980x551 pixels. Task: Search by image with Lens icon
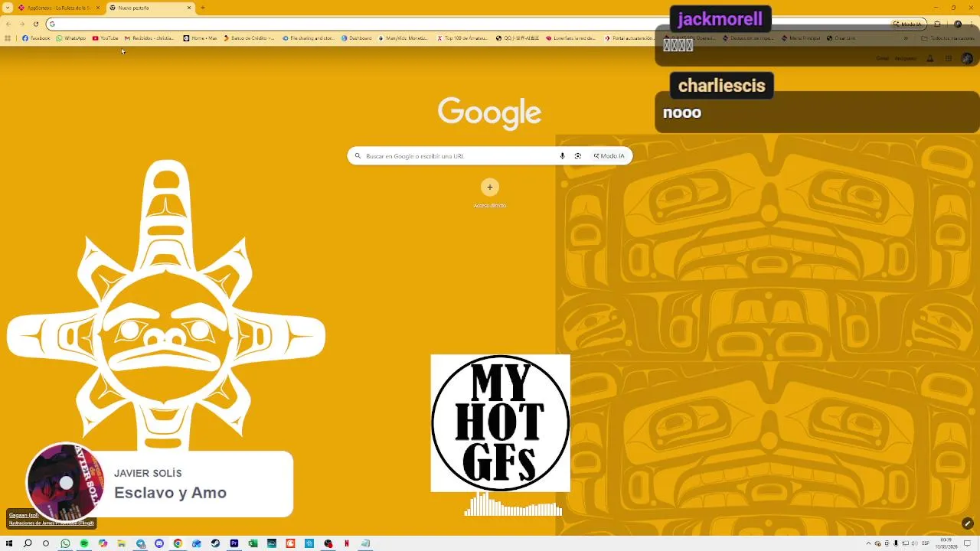tap(578, 155)
